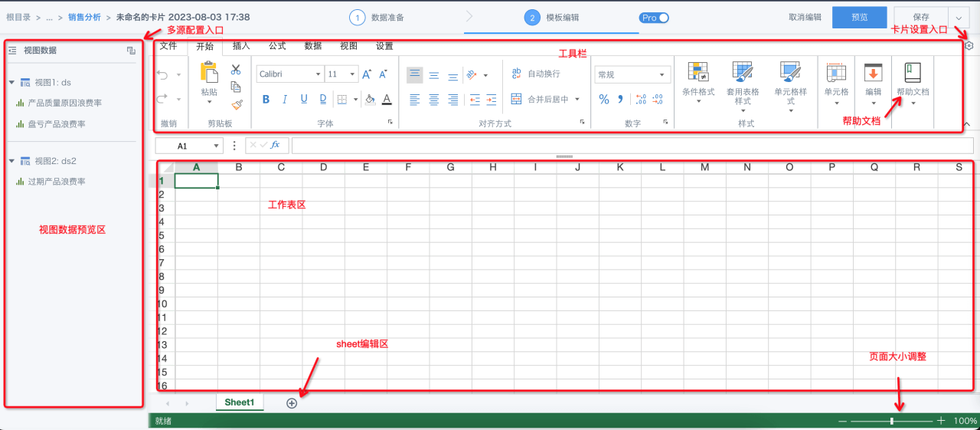Open the 公式 ribbon tab
The image size is (980, 430).
277,46
